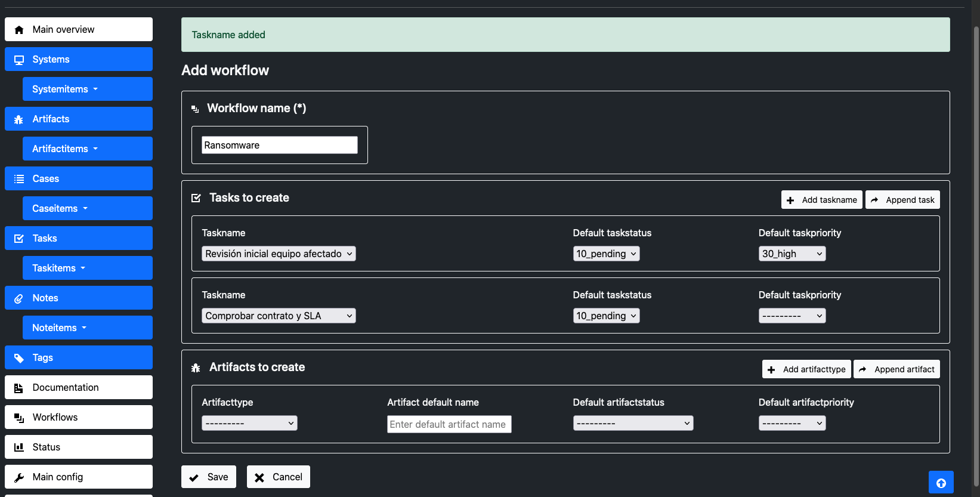Click the X icon on Cancel
The height and width of the screenshot is (497, 980).
[259, 477]
